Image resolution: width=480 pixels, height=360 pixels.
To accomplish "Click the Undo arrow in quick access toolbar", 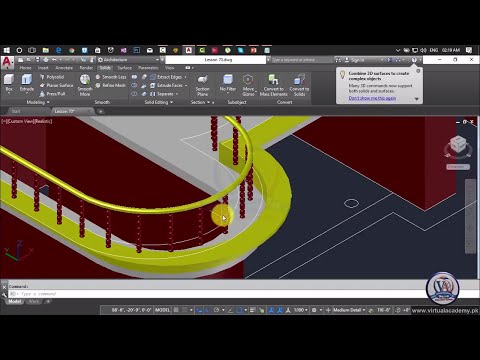I will pos(54,60).
